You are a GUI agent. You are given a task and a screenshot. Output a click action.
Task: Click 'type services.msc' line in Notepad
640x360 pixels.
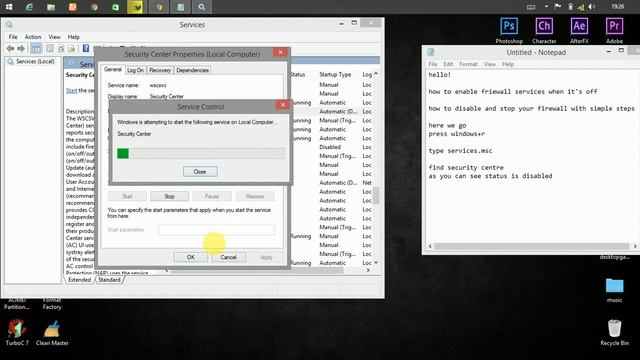460,151
